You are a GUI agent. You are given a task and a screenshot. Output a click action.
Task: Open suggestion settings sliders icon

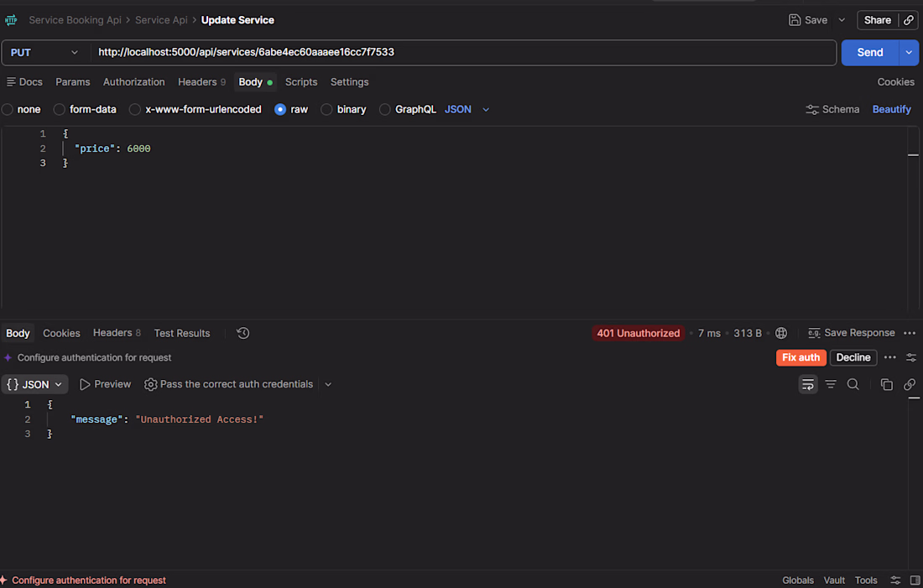coord(911,357)
